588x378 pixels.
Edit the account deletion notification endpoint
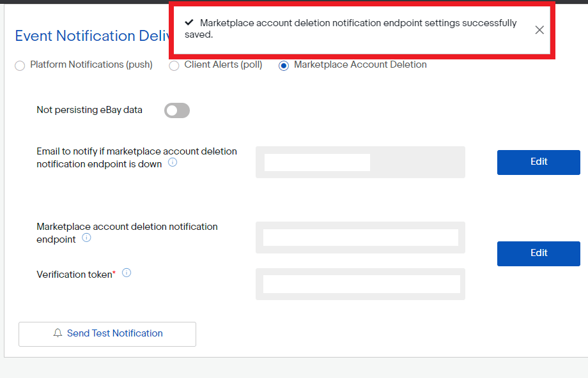pos(538,253)
